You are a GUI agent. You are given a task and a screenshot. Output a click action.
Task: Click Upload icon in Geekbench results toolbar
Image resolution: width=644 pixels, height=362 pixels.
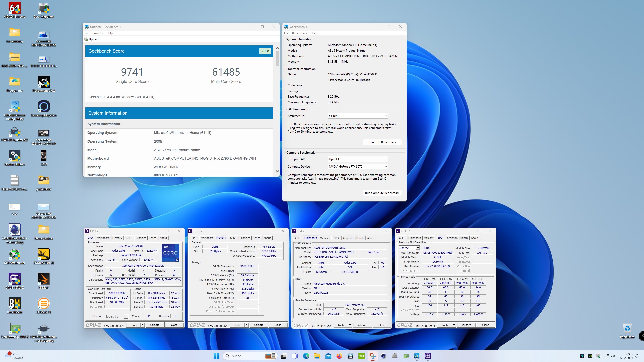86,39
